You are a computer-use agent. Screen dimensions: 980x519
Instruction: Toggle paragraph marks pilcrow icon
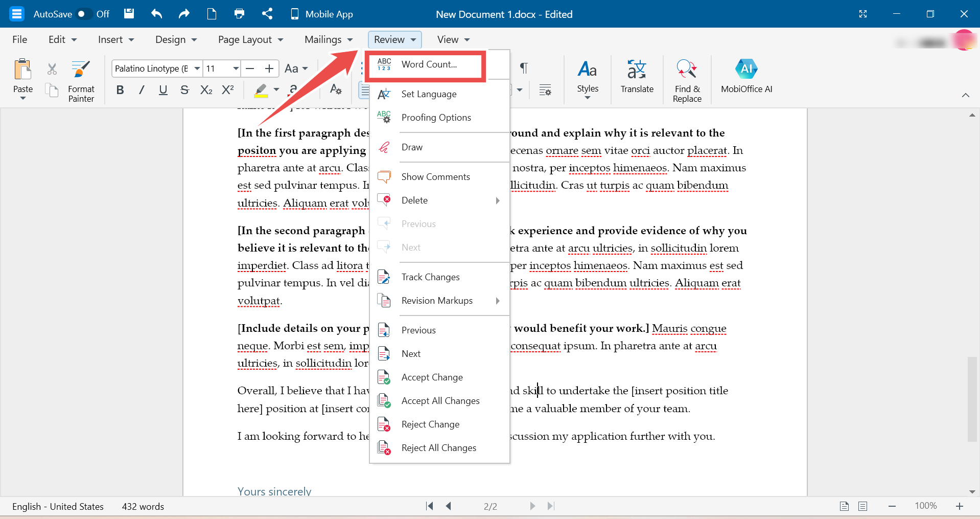pyautogui.click(x=524, y=68)
